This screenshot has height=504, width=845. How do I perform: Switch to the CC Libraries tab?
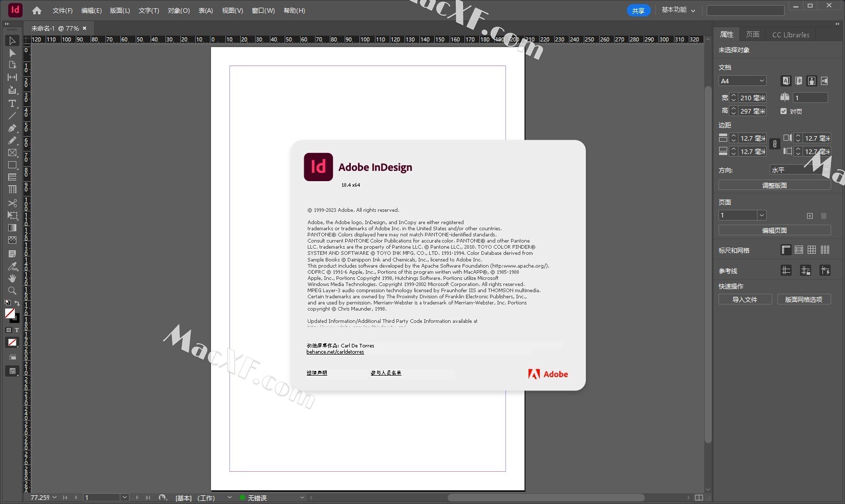tap(791, 35)
